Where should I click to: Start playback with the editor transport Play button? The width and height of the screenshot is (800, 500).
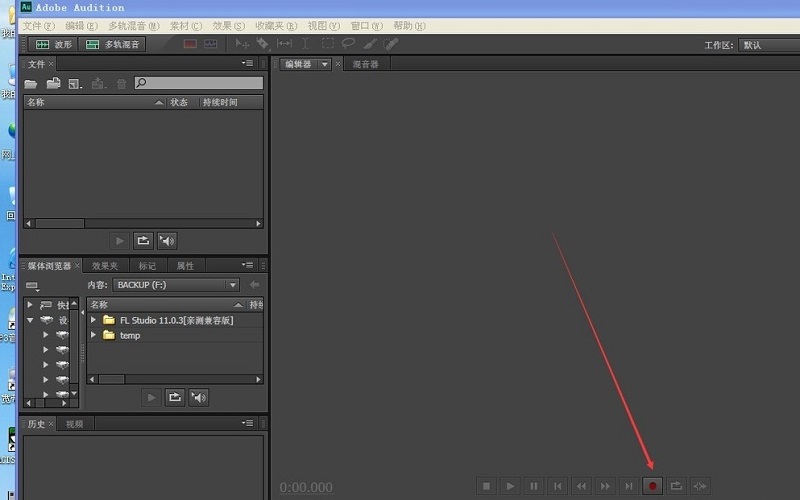pyautogui.click(x=510, y=486)
